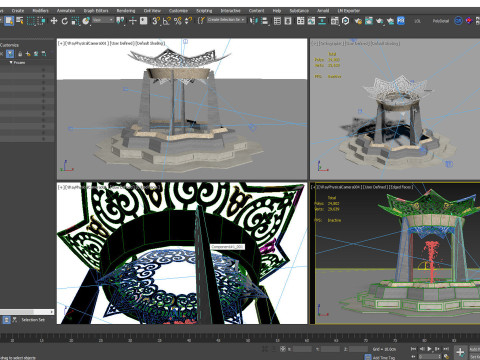The width and height of the screenshot is (480, 360).
Task: Toggle Spinner Snap
Action: [188, 21]
